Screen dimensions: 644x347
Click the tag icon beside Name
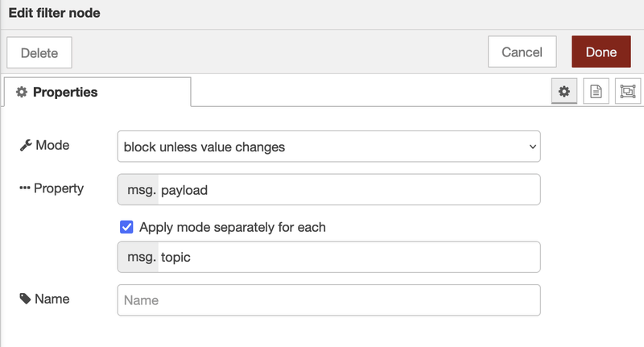coord(25,299)
